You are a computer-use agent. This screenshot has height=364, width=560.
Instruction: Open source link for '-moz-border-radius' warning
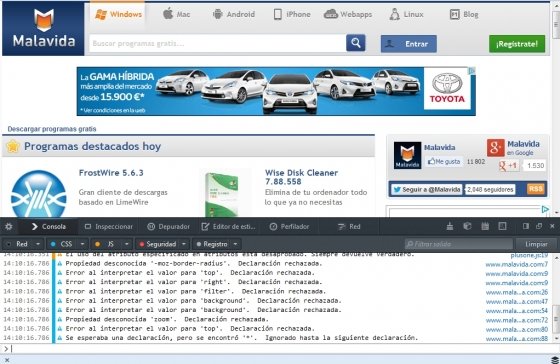[516, 264]
